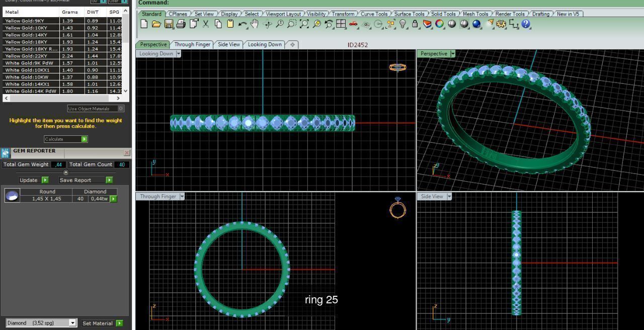The image size is (644, 330).
Task: Open the Perspective viewport title dropdown arrow
Action: tap(453, 54)
